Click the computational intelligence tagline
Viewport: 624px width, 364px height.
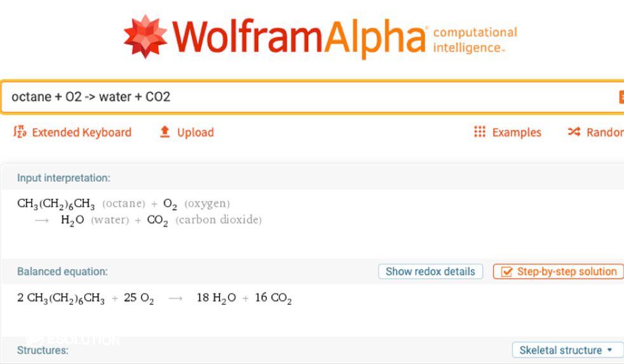click(x=475, y=39)
